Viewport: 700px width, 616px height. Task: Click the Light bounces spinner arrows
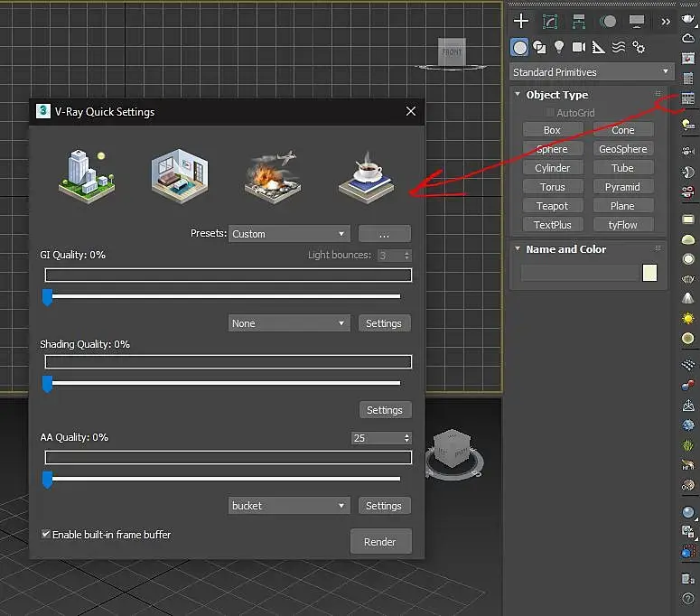pos(406,256)
